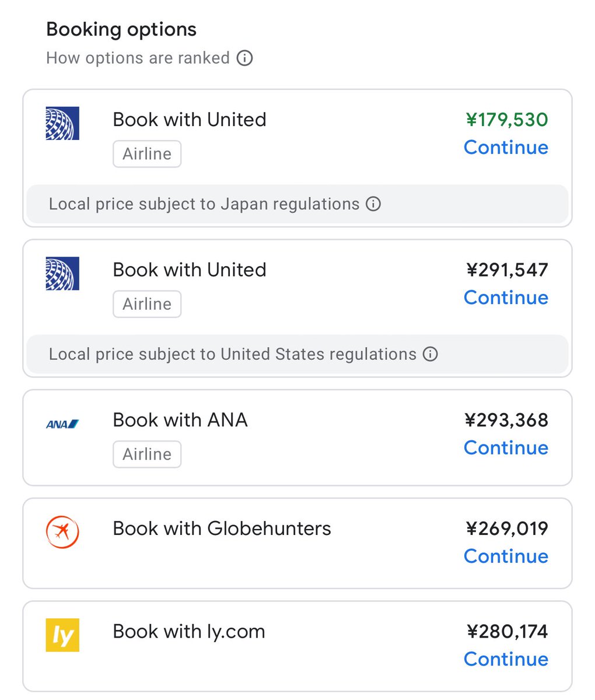
Task: Click the Globehunters plane logo
Action: pos(62,533)
